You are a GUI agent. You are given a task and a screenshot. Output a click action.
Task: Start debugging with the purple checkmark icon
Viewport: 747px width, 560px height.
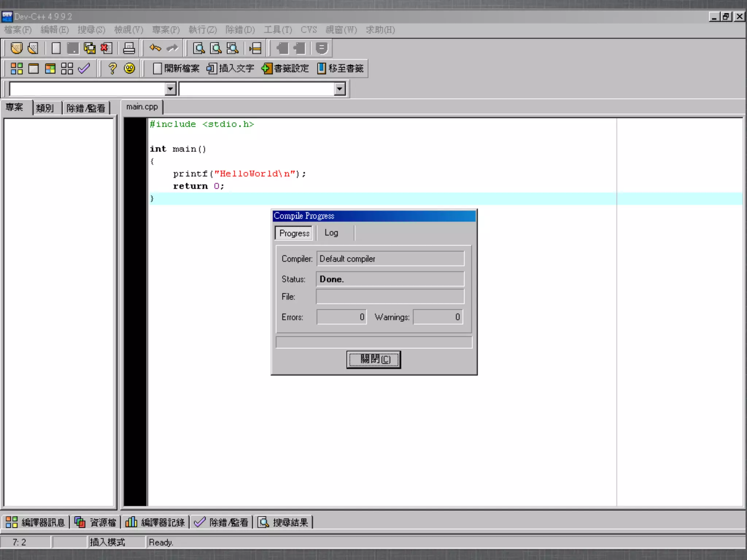coord(84,69)
